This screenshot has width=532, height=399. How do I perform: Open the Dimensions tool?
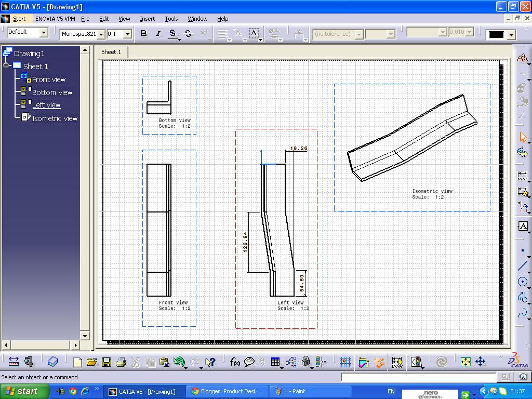tap(523, 175)
